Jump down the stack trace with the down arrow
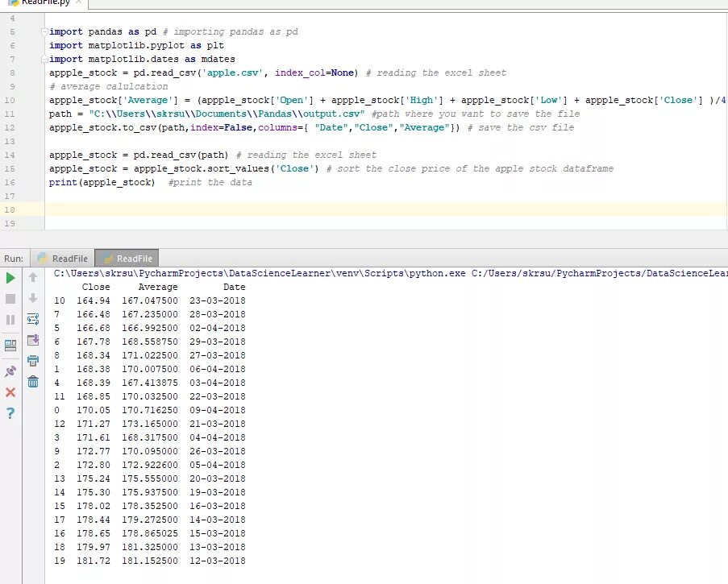Screen dimensions: 728x584 (x=33, y=298)
